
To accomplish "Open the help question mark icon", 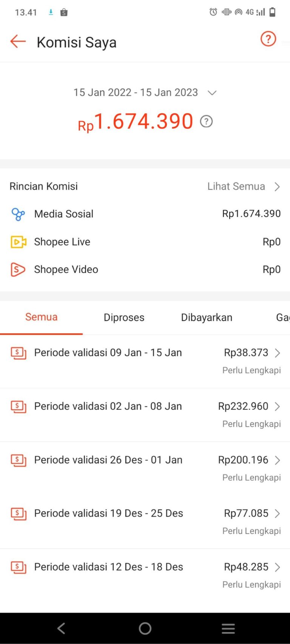I will [268, 39].
